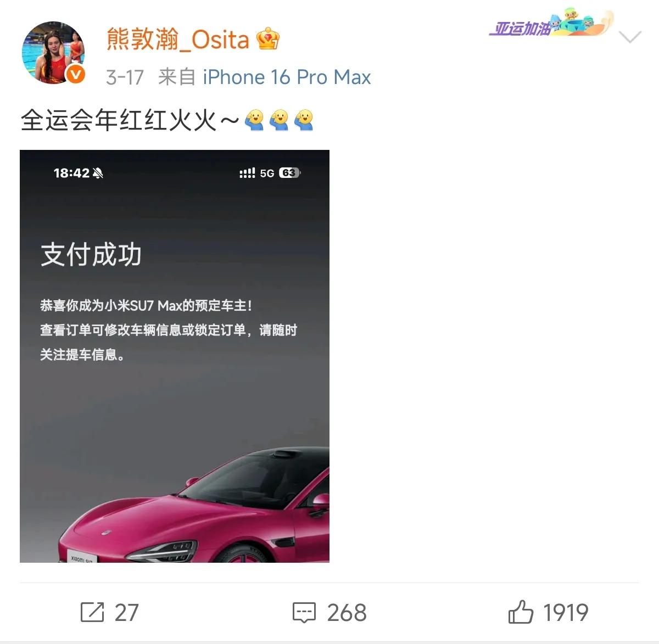This screenshot has width=659, height=644.
Task: Open comments via the speech bubble icon
Action: click(x=304, y=613)
